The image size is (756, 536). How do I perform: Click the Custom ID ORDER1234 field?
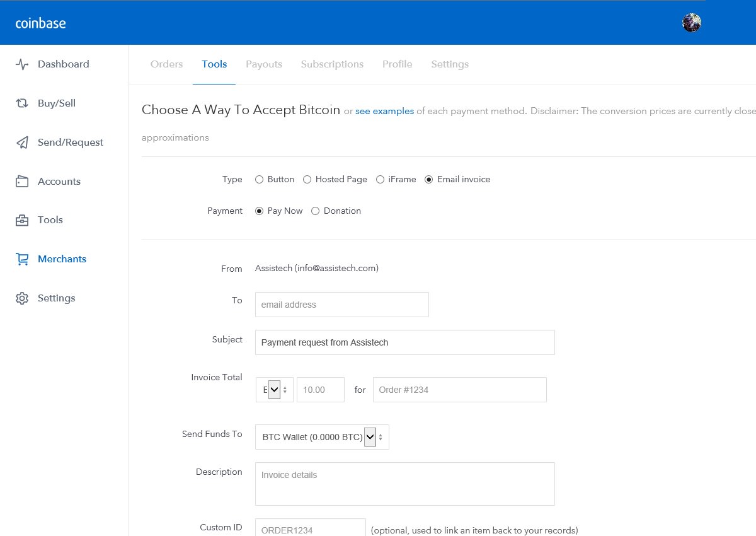[x=311, y=528]
